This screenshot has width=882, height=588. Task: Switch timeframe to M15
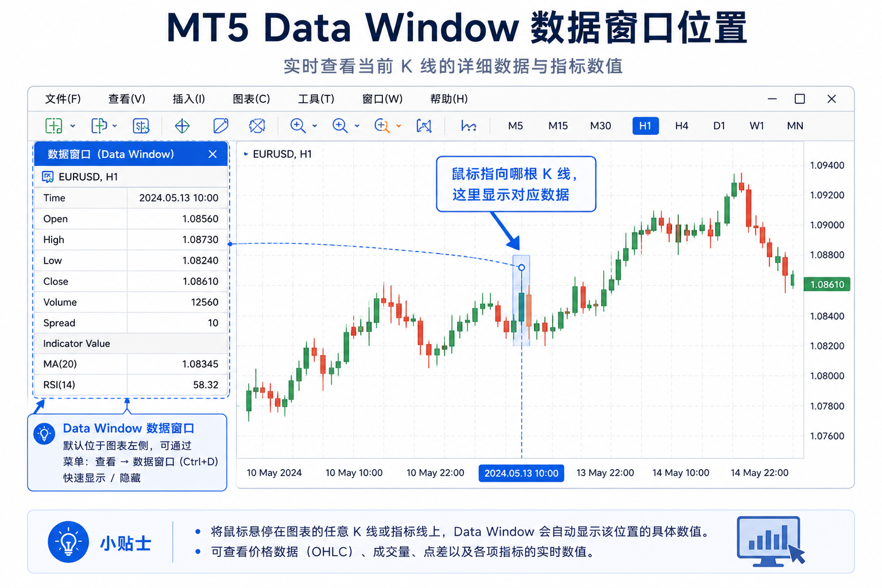point(558,126)
